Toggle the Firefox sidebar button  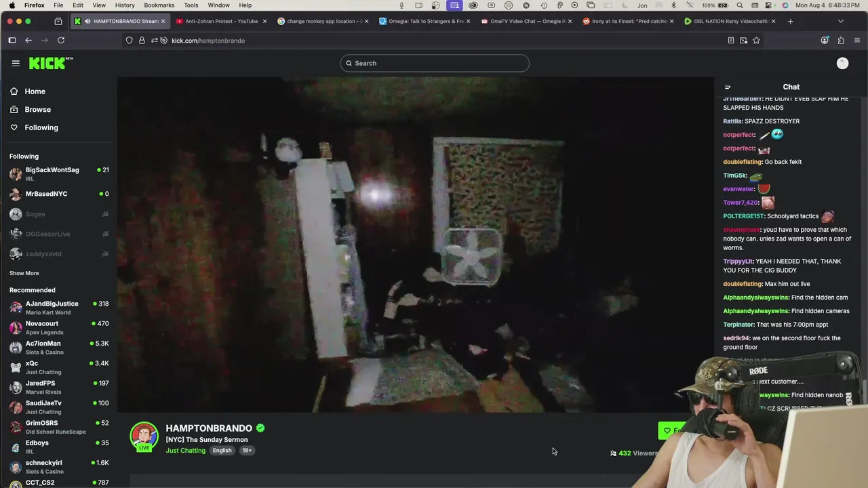click(12, 41)
